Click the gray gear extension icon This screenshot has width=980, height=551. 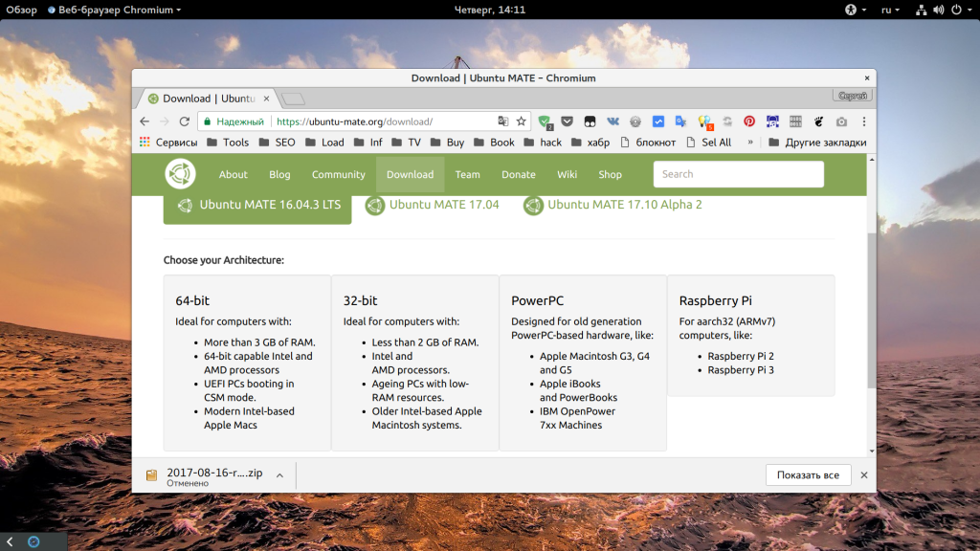coord(635,121)
